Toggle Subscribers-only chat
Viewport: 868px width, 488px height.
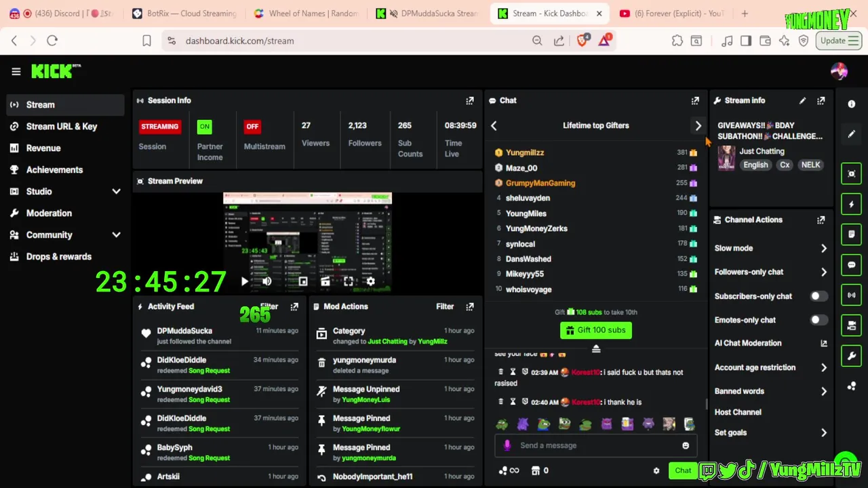pos(818,296)
